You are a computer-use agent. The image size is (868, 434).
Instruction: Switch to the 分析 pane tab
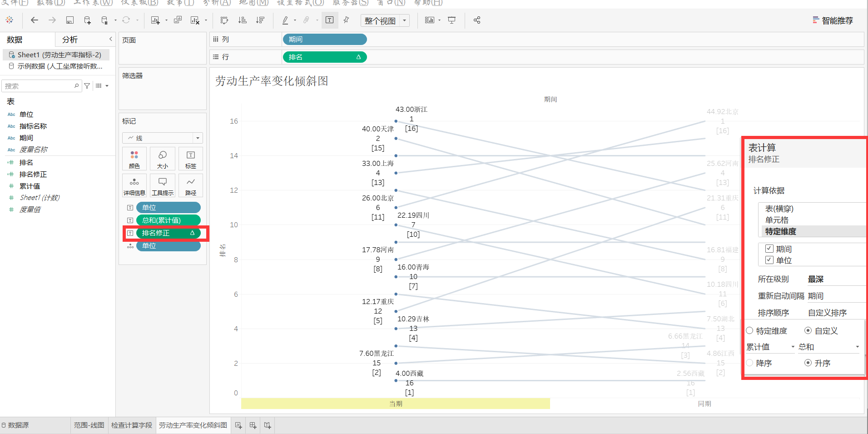click(x=70, y=40)
